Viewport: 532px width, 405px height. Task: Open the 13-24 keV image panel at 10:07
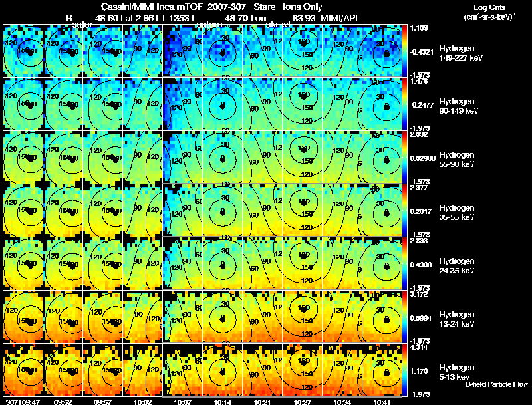tap(183, 317)
